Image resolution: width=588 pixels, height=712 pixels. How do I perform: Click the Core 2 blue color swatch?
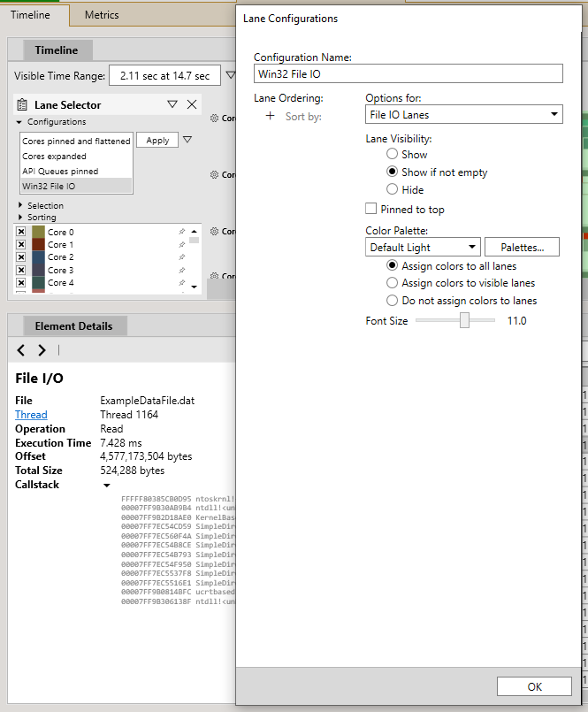(x=39, y=257)
